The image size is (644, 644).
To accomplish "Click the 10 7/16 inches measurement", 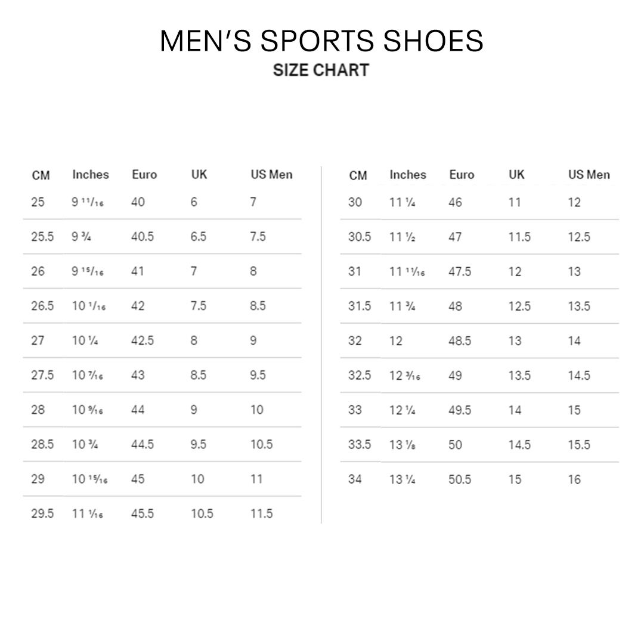I will (88, 375).
